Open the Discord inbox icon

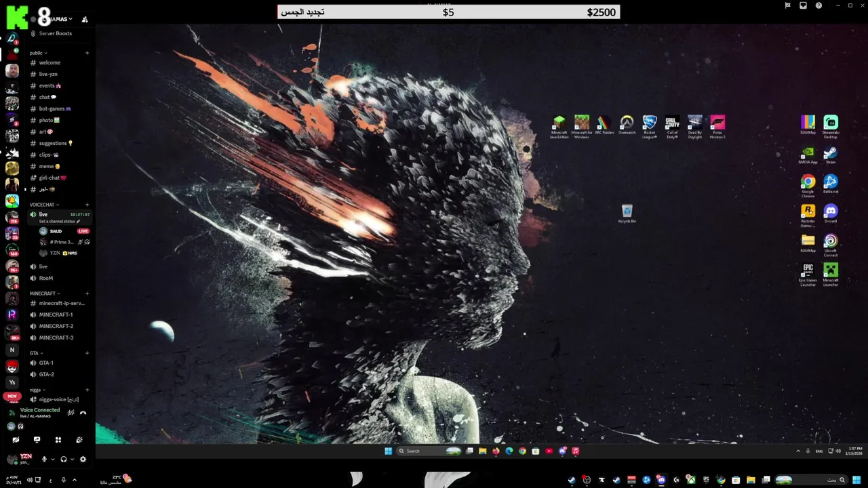803,5
